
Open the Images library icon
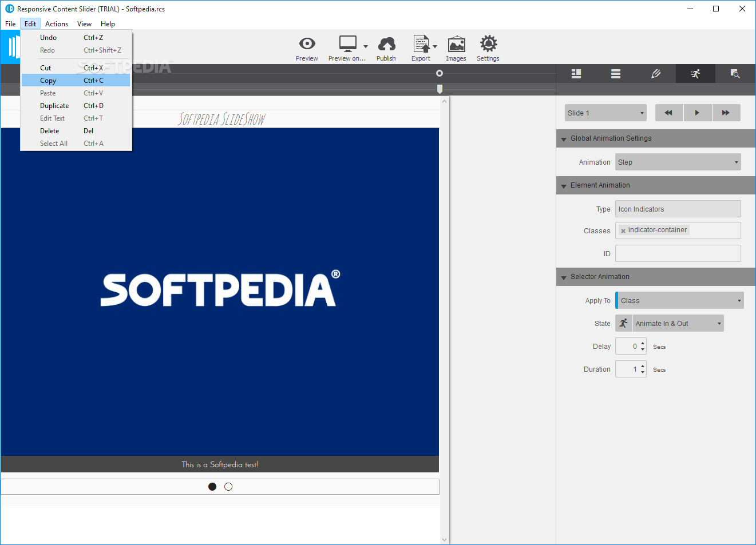coord(456,44)
